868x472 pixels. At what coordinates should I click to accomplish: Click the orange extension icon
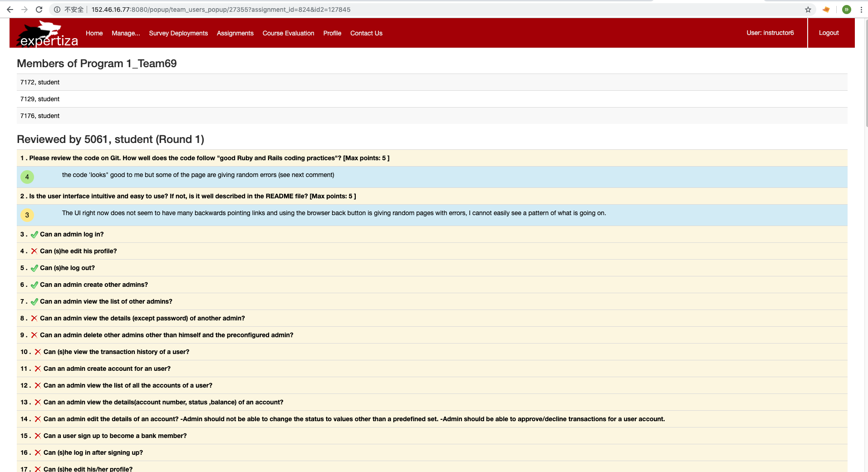click(826, 10)
